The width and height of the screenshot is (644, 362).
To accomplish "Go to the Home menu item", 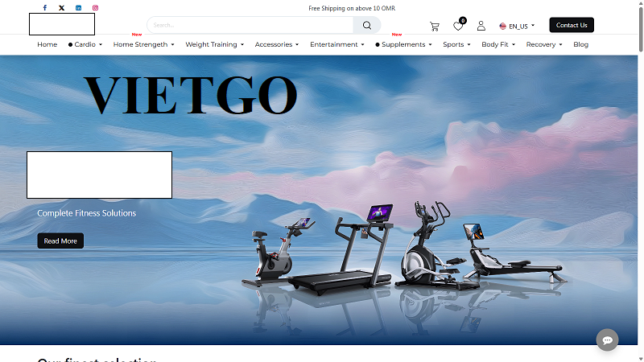I will pos(47,44).
